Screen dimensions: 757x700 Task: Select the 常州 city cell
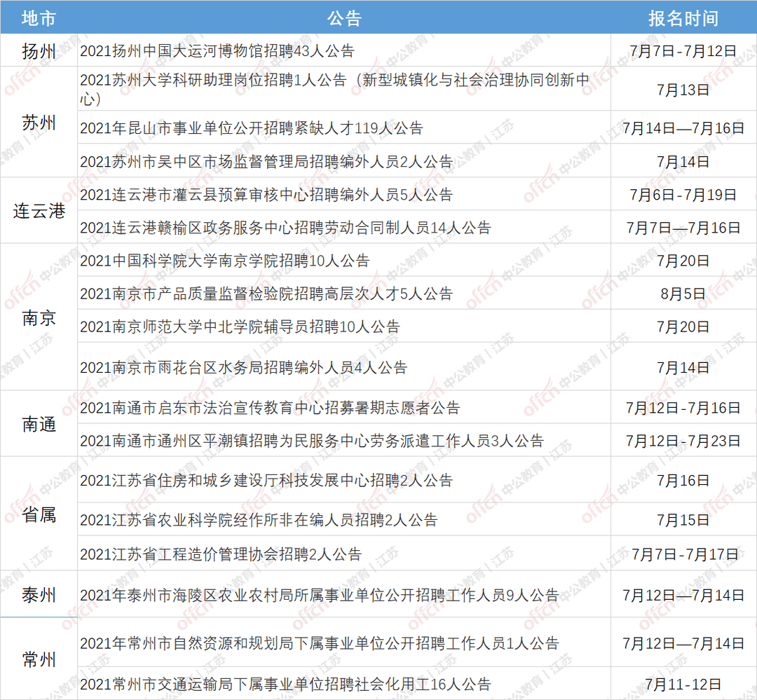click(39, 659)
